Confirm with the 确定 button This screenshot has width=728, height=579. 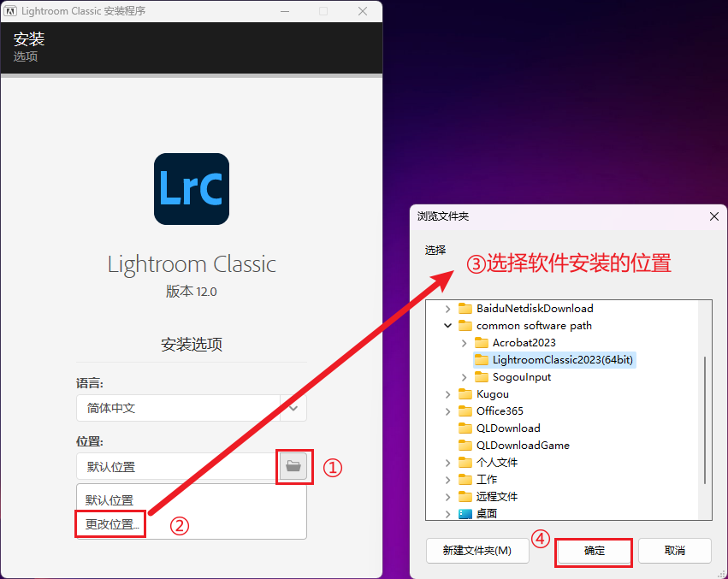pos(594,551)
